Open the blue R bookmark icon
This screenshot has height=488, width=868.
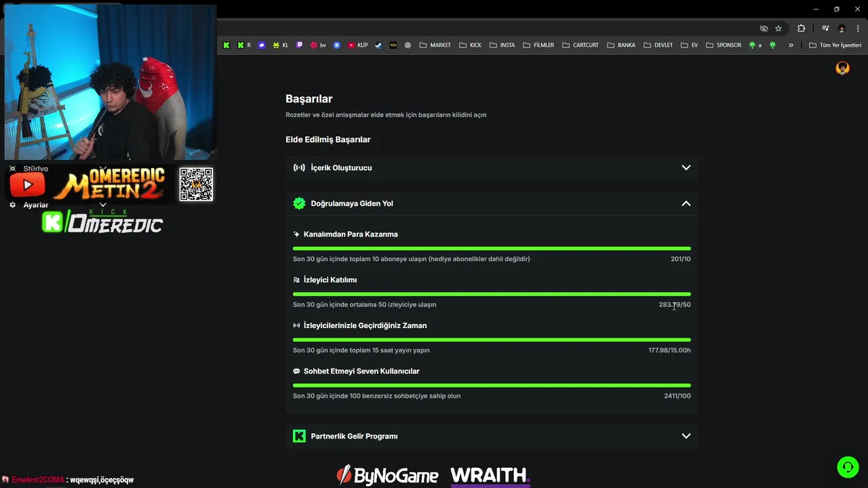point(337,45)
